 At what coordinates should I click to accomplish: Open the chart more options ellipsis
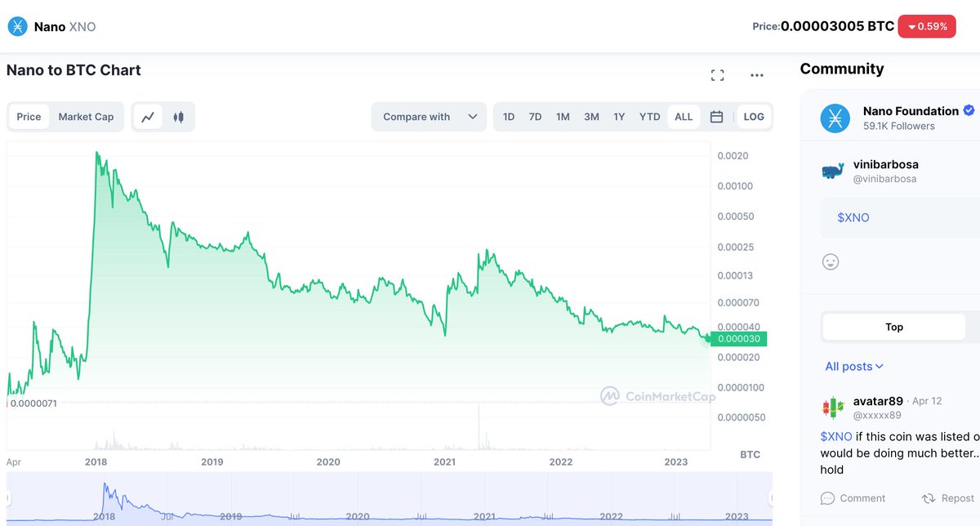tap(757, 75)
